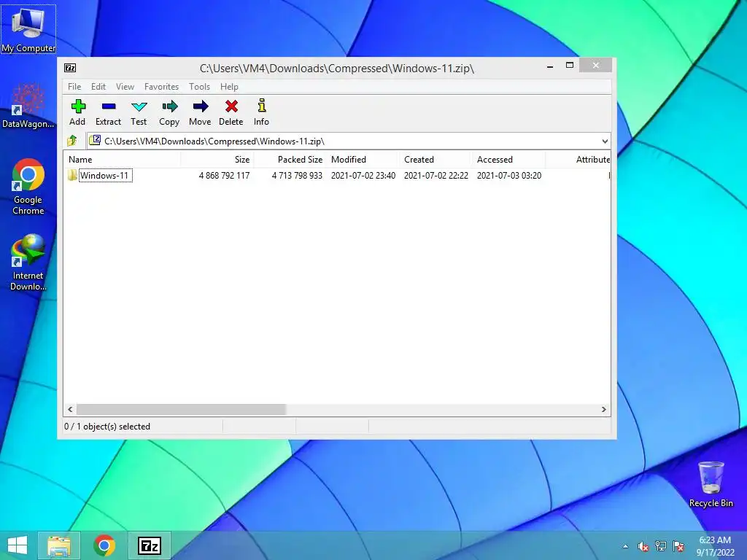The height and width of the screenshot is (560, 747).
Task: Select the Recycle Bin desktop icon
Action: pyautogui.click(x=711, y=484)
